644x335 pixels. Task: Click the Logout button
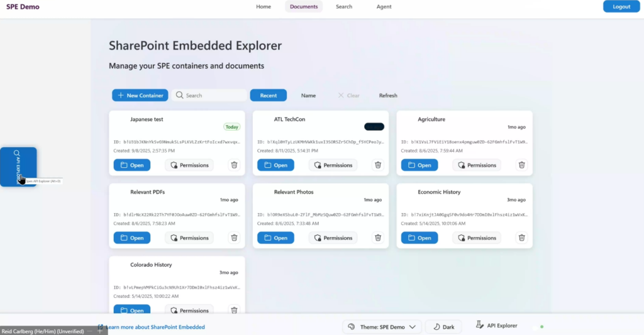click(x=621, y=6)
